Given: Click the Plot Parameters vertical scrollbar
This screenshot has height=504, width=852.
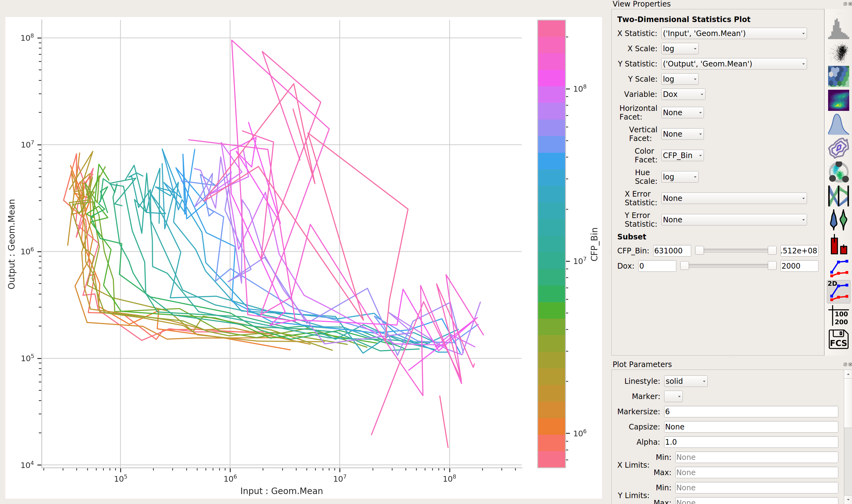Looking at the screenshot, I should point(848,437).
